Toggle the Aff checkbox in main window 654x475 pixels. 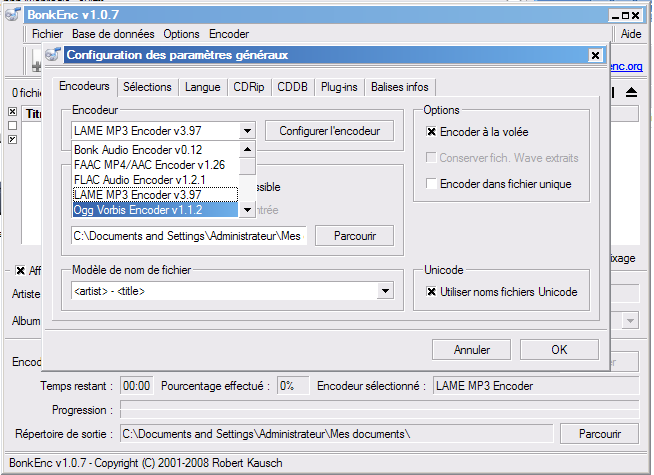point(20,270)
